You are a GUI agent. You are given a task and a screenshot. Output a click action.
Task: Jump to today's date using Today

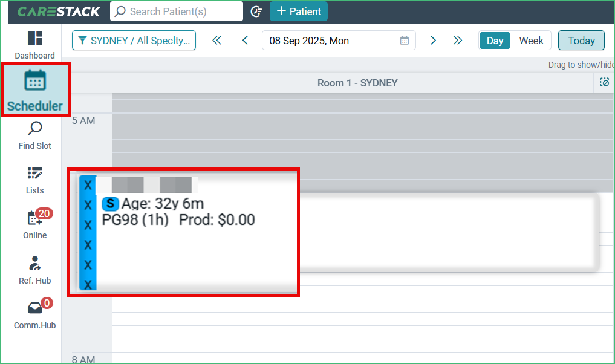(581, 40)
